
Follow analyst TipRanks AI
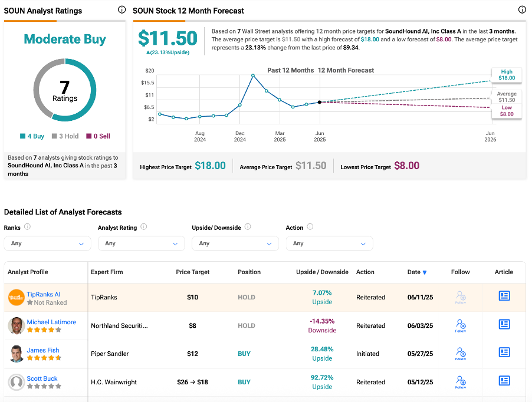click(461, 297)
